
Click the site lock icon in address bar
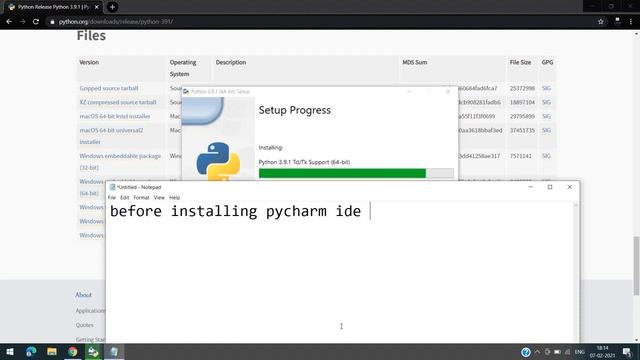(x=52, y=22)
